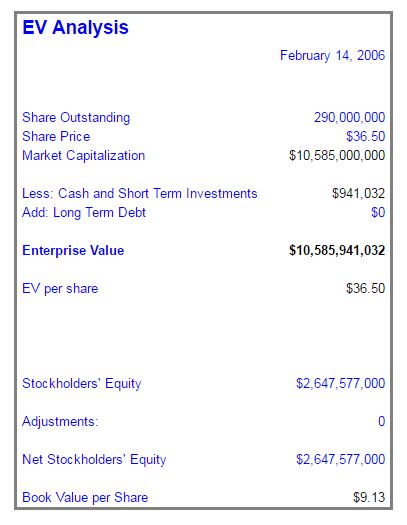Click the Adjustments: label
The image size is (407, 525).
coord(60,422)
